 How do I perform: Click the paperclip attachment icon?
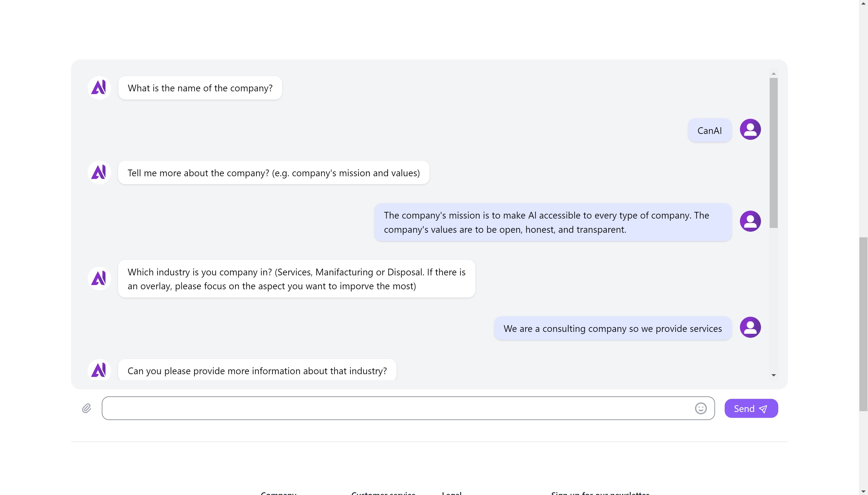click(x=86, y=408)
